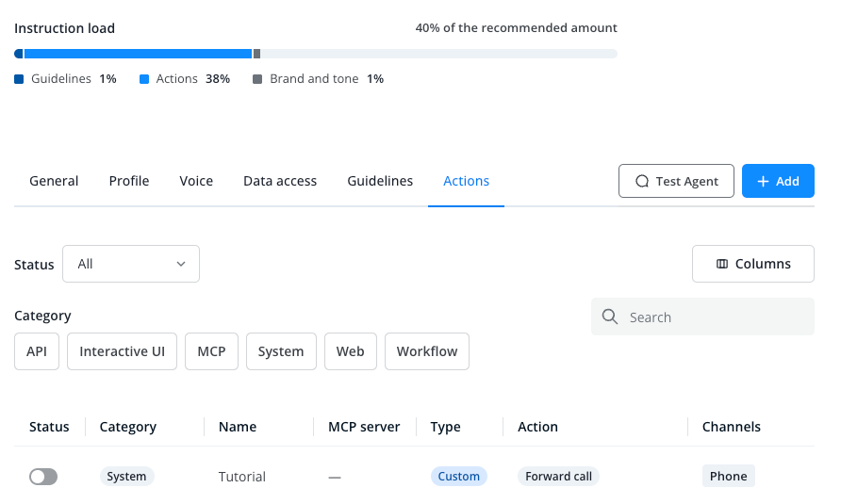Sort by the Name column header
This screenshot has width=841, height=504.
tap(238, 427)
